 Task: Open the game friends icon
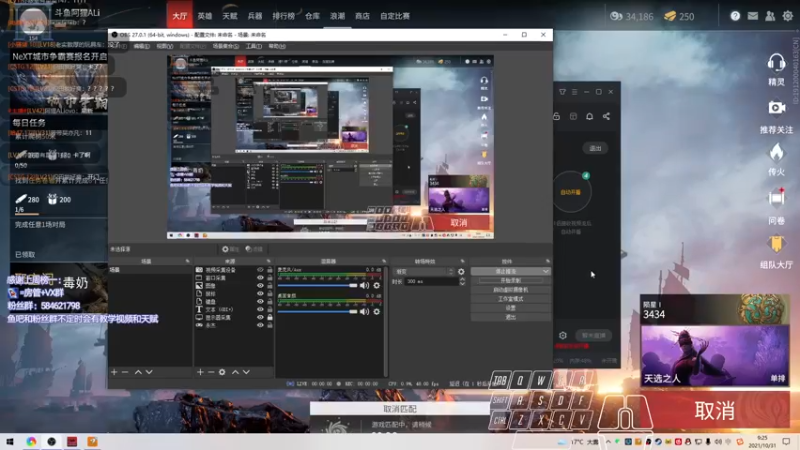(770, 16)
